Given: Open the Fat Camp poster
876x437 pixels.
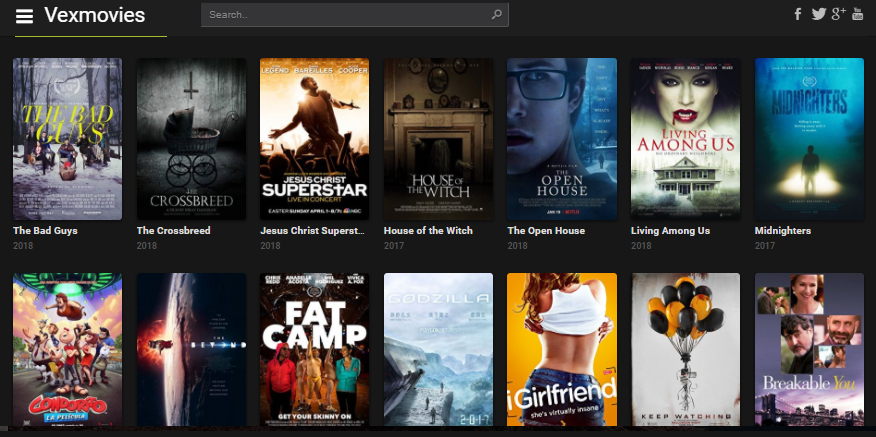Looking at the screenshot, I should 314,350.
